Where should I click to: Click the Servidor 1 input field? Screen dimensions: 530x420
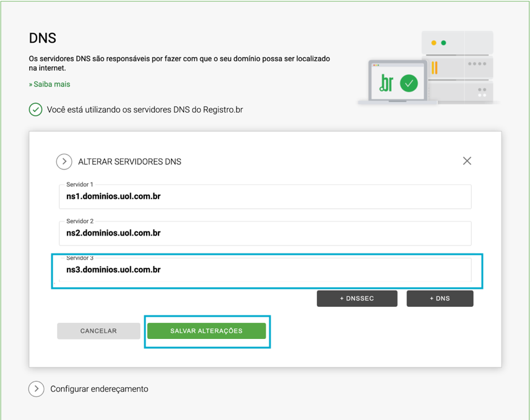tap(265, 197)
